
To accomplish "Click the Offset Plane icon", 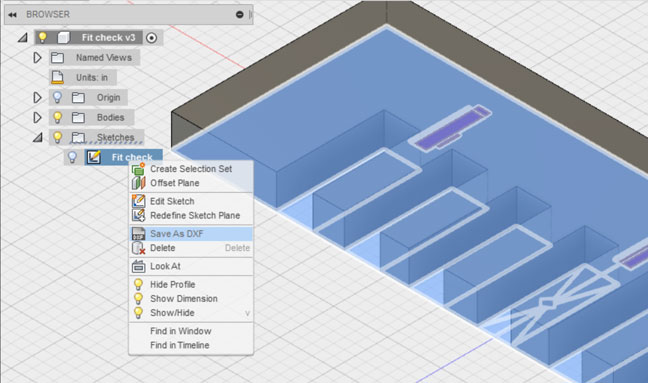I will [138, 183].
